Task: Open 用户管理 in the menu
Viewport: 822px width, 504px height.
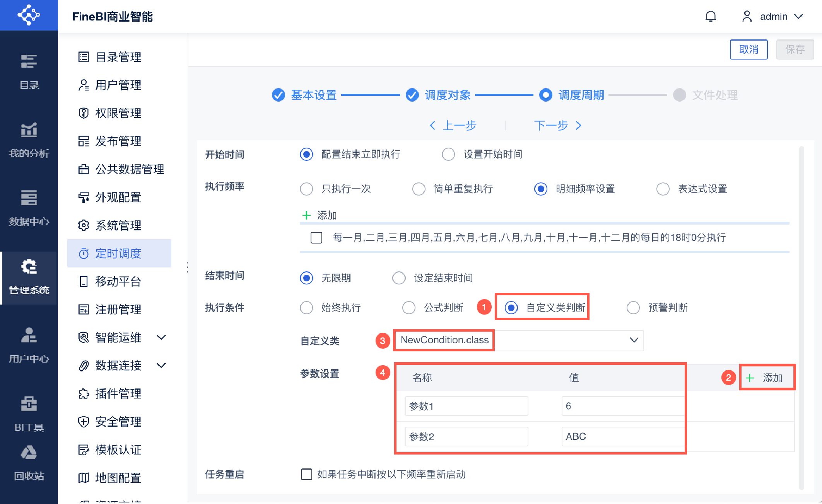Action: (118, 85)
